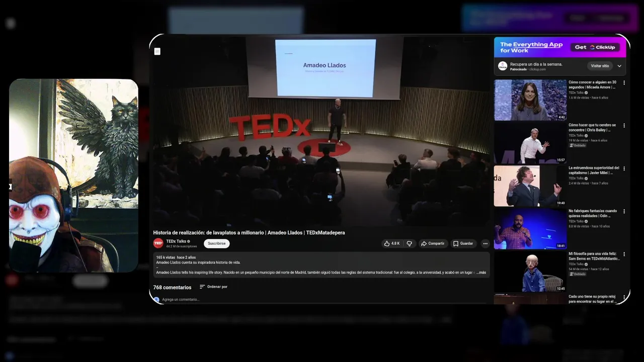The height and width of the screenshot is (362, 644).
Task: Open the Sam Berns video thumbnail
Action: coord(530,271)
